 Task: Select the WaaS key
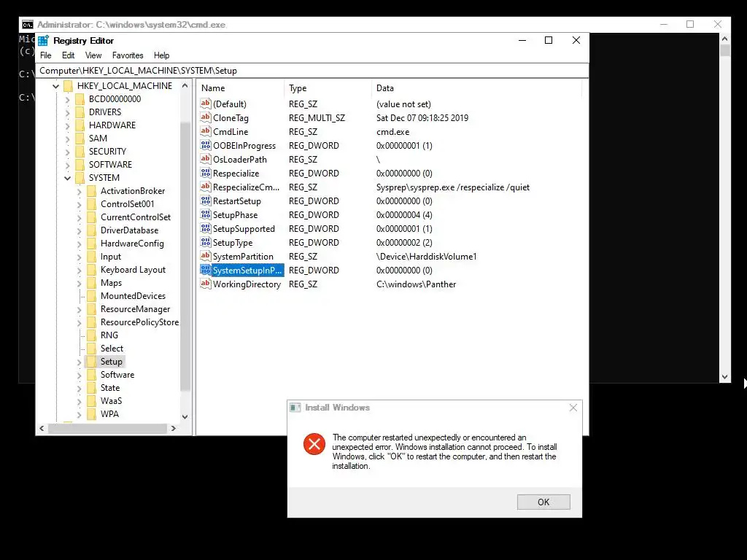[x=111, y=401]
